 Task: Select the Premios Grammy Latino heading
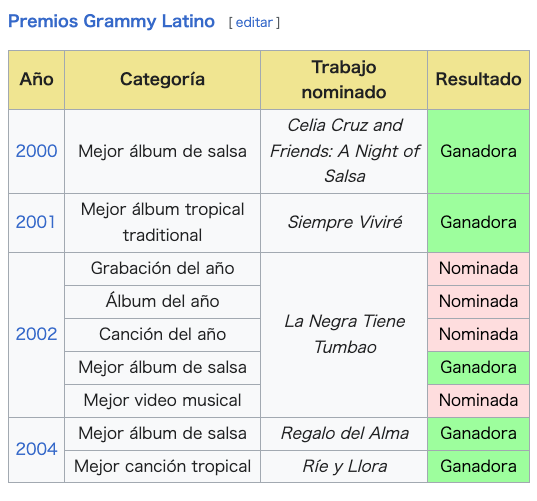tap(111, 21)
